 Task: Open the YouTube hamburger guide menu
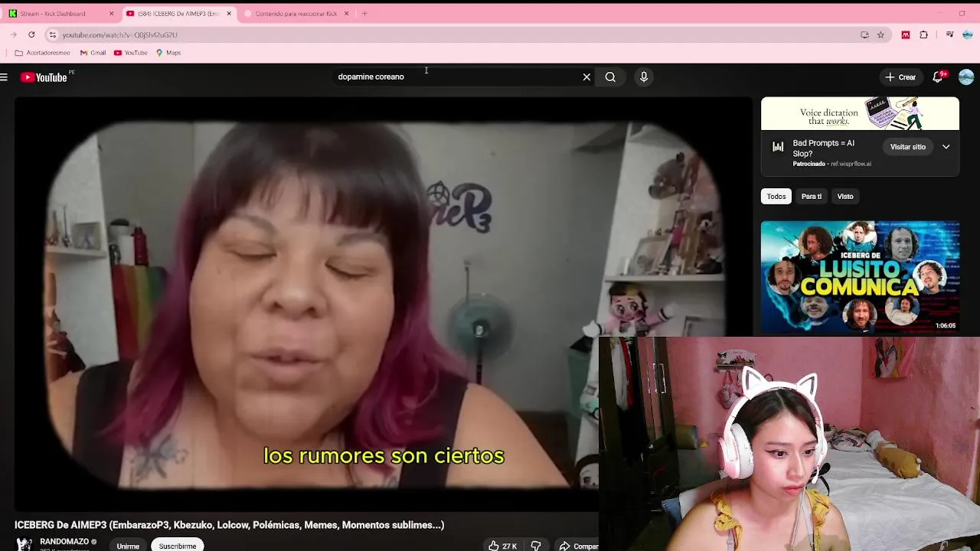[4, 77]
